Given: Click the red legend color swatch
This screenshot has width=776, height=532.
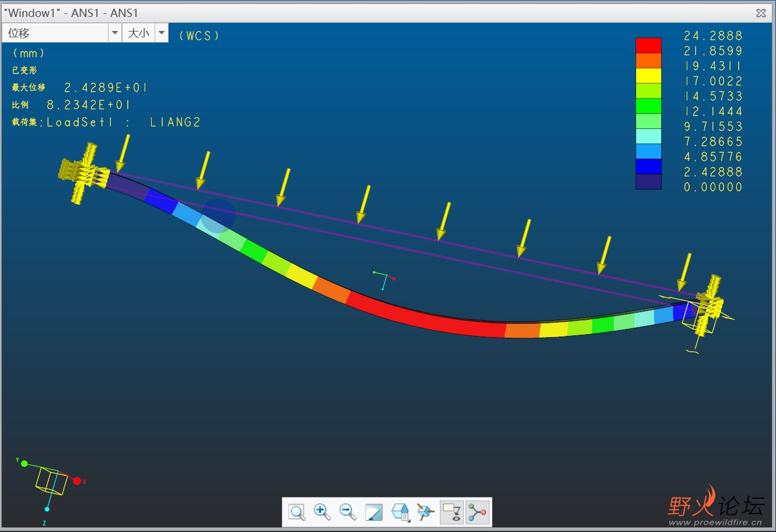Looking at the screenshot, I should click(x=648, y=45).
